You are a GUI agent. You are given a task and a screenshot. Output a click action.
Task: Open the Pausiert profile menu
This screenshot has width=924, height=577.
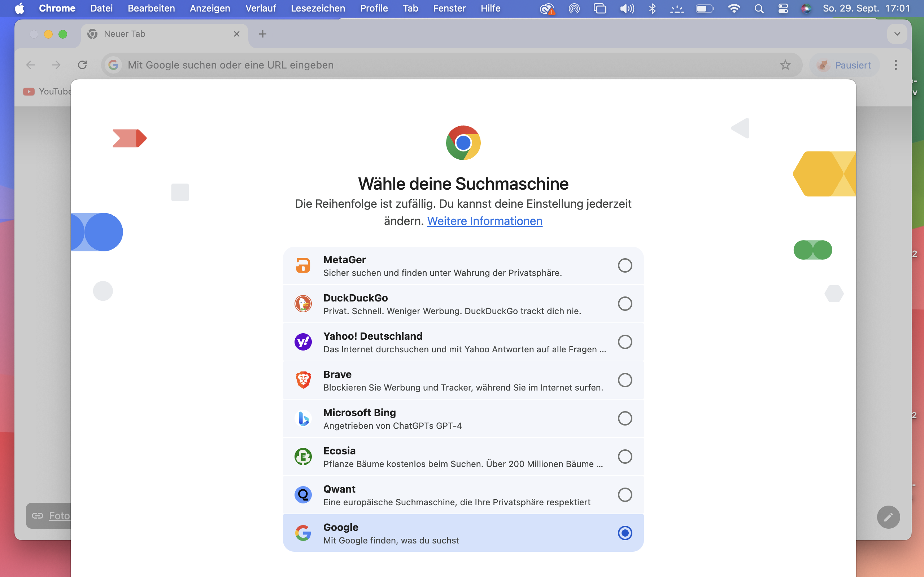tap(845, 65)
